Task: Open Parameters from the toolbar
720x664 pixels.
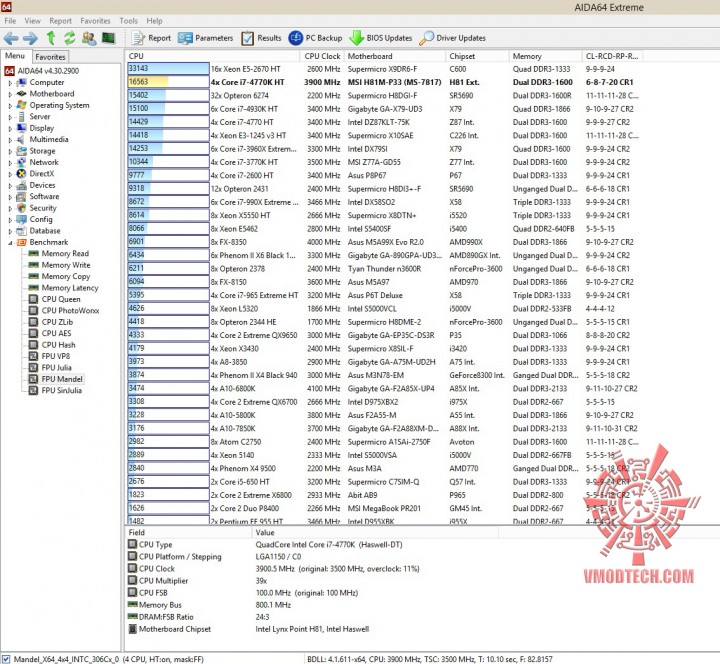Action: tap(205, 38)
